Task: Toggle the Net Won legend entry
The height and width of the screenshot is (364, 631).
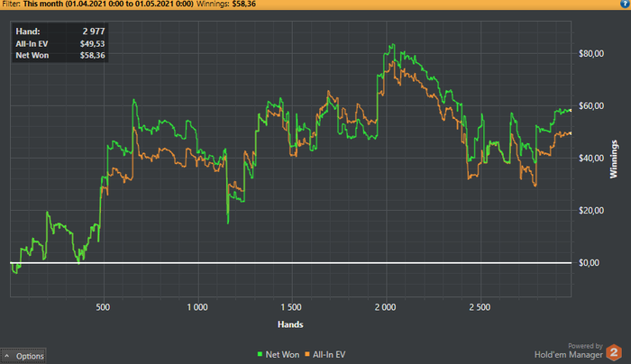Action: [279, 354]
